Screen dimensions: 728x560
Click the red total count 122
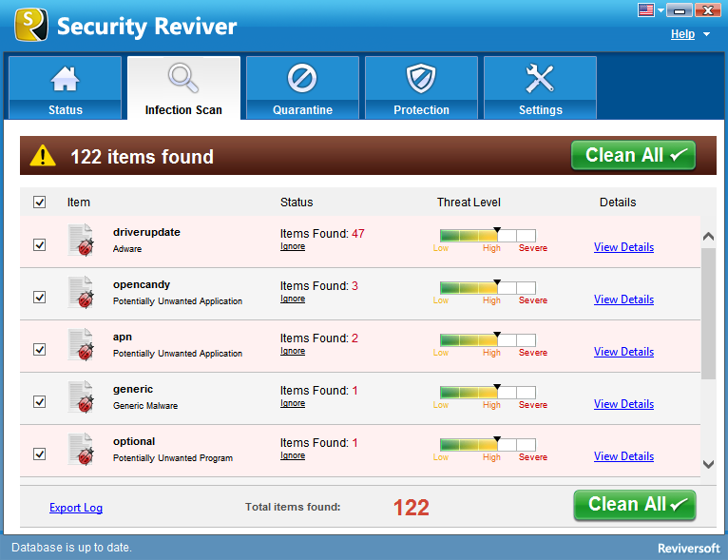(411, 508)
